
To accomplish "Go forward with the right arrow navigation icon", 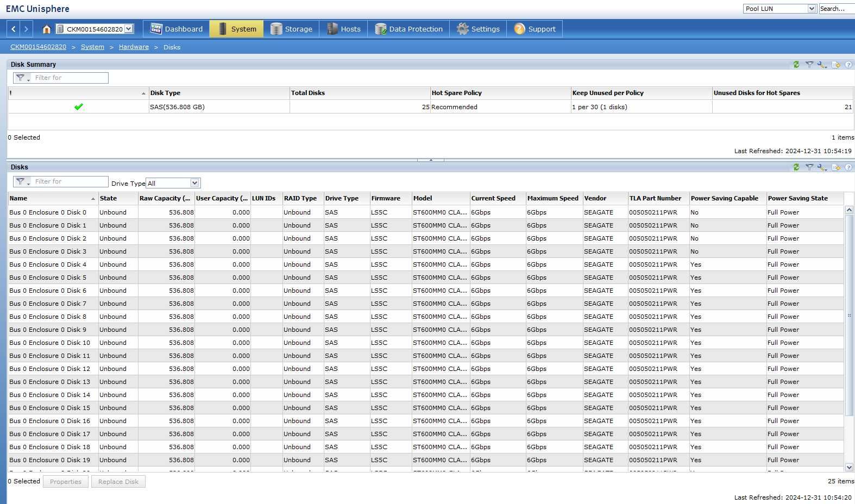I will [x=26, y=29].
